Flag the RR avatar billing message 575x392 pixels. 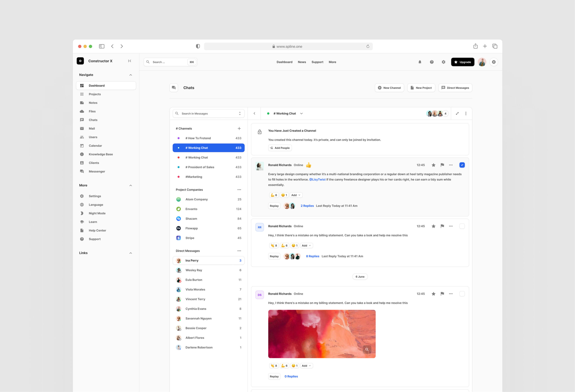tap(442, 226)
